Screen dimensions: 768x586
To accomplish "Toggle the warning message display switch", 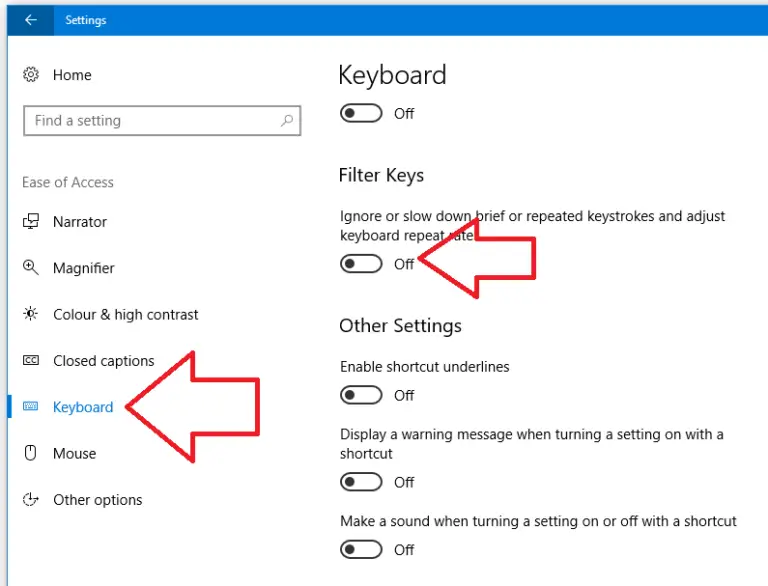I will click(361, 482).
